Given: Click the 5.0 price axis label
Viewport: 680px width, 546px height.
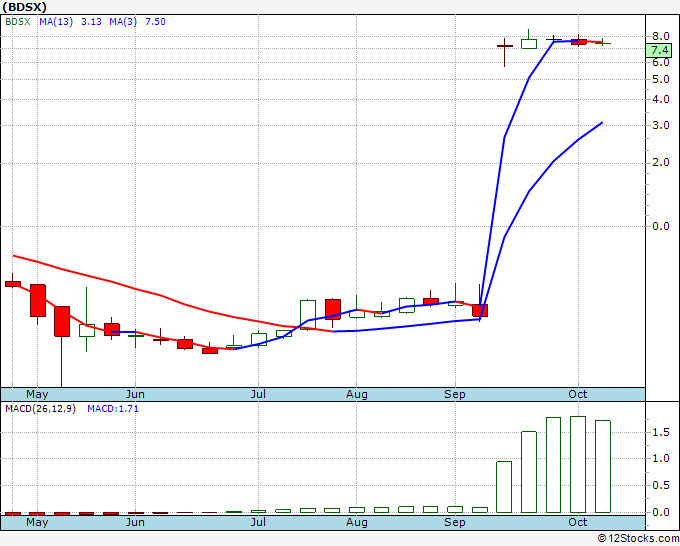Looking at the screenshot, I should [661, 79].
